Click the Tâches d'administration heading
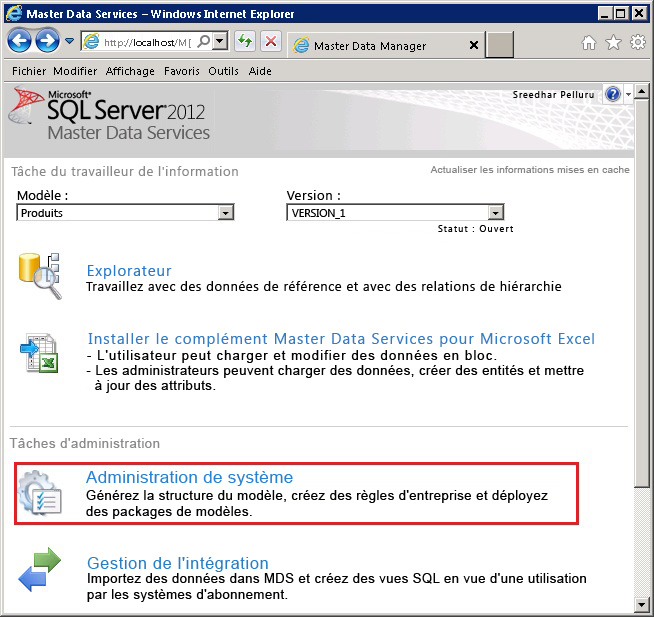 85,443
